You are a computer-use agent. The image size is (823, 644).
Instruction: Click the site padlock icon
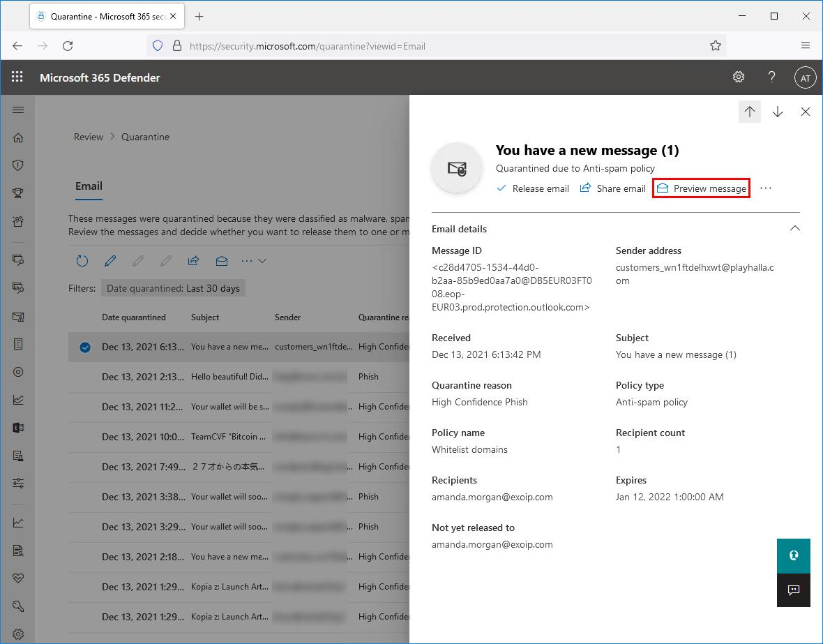pos(177,45)
